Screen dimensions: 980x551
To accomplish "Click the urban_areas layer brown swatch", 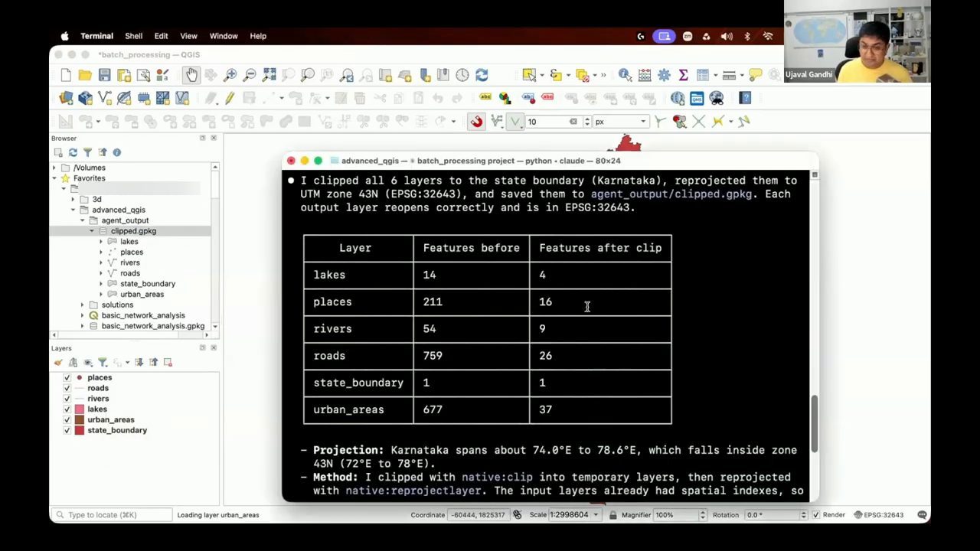I will pyautogui.click(x=79, y=420).
